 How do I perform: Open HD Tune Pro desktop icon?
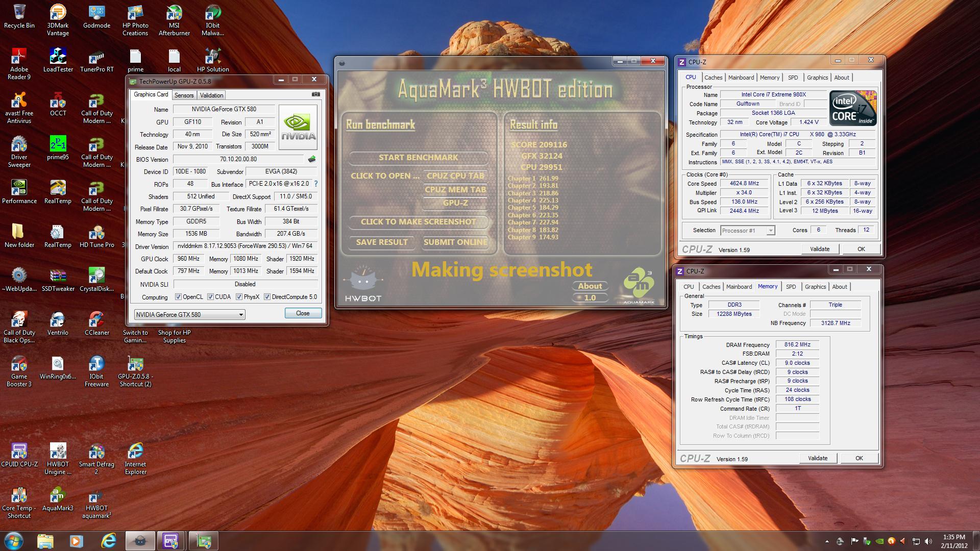[x=96, y=236]
